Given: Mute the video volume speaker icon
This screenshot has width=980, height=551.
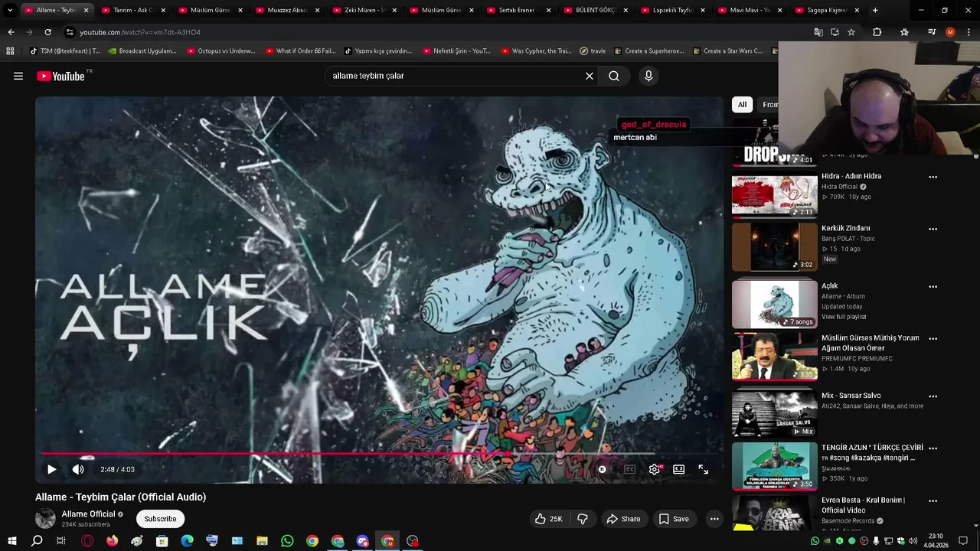Looking at the screenshot, I should 78,469.
